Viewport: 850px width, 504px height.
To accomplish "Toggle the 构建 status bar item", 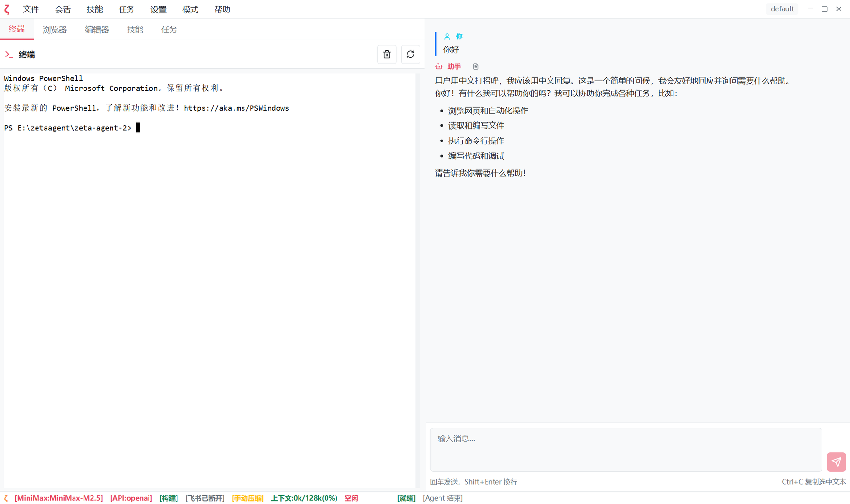I will pyautogui.click(x=168, y=498).
